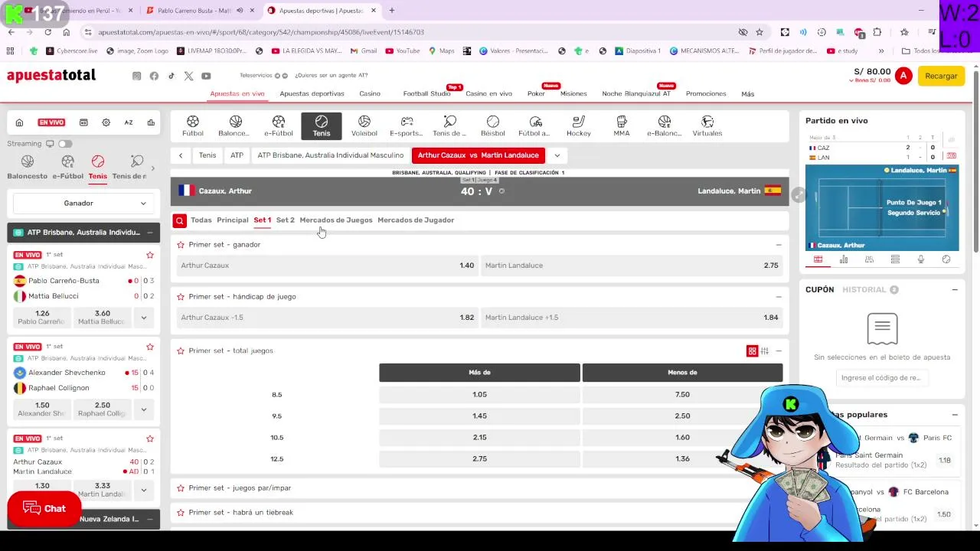Click the Recargar button
The height and width of the screenshot is (551, 980).
941,76
